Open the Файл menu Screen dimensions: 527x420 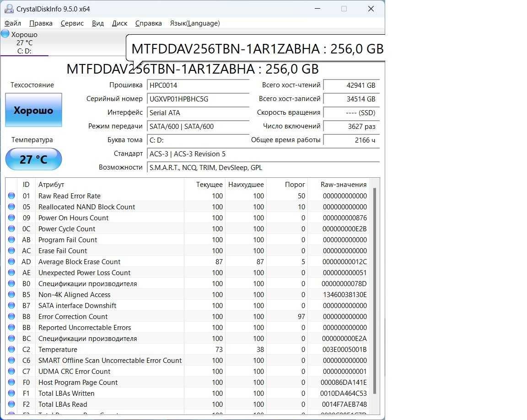[13, 23]
